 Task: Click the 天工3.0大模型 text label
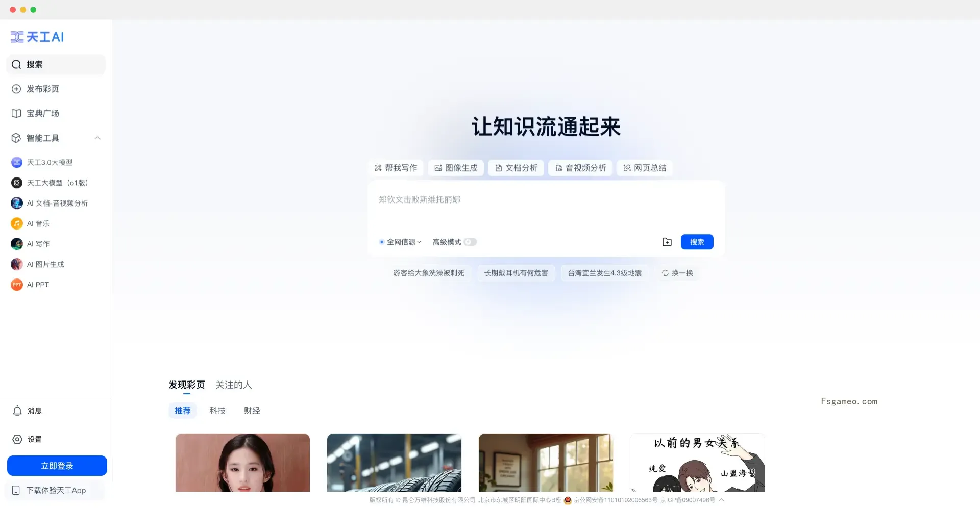[50, 162]
